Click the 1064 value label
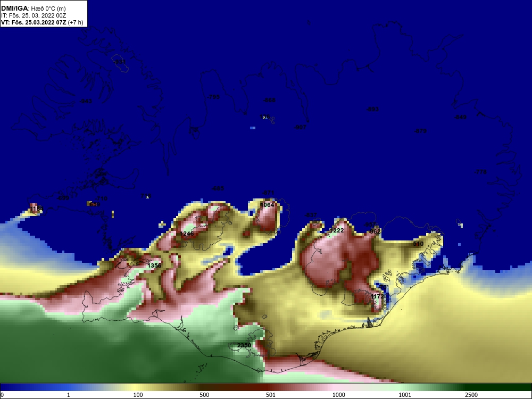Screen dimensions: 532x399 click(x=267, y=205)
